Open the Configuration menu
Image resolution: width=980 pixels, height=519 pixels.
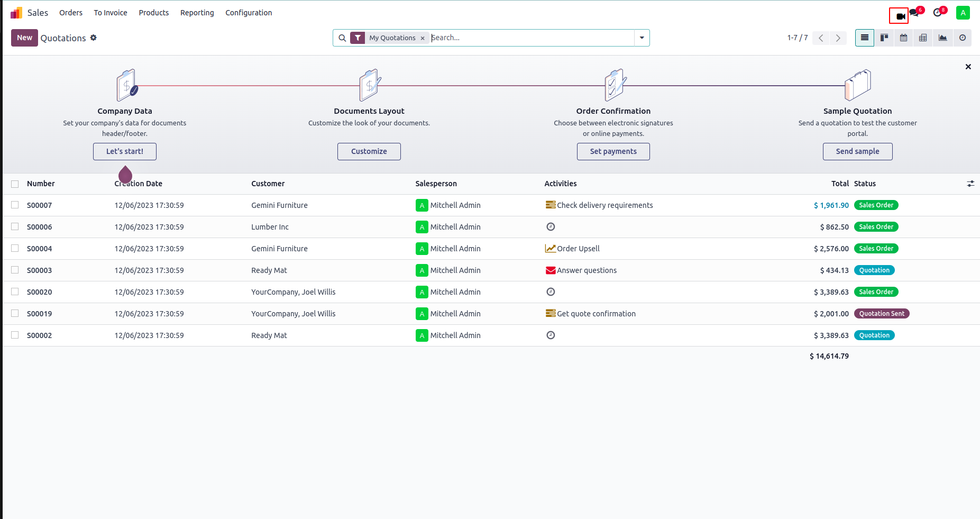[x=249, y=13]
